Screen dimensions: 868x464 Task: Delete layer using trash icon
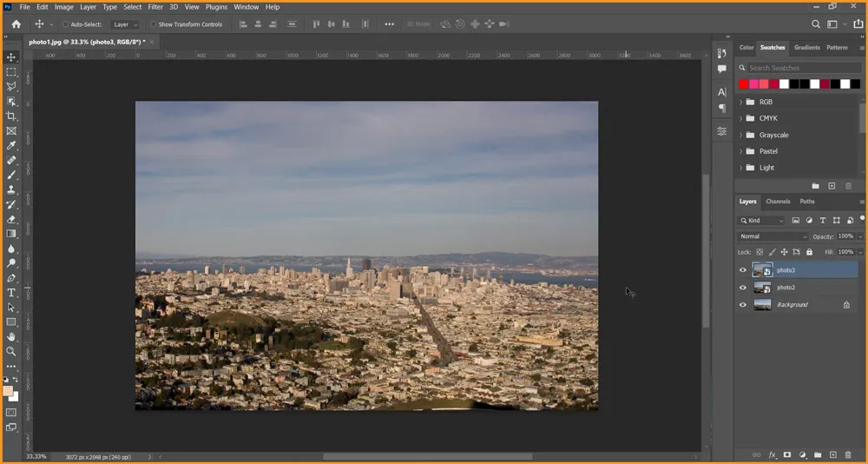tap(848, 454)
